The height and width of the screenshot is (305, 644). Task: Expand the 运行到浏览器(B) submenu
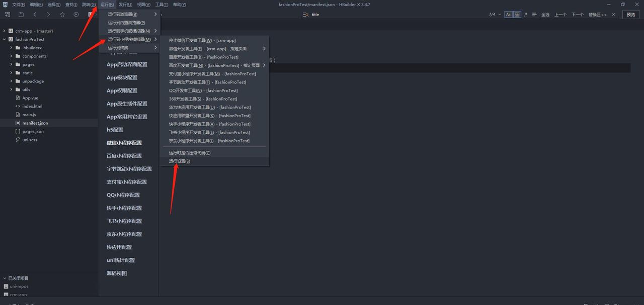point(129,14)
